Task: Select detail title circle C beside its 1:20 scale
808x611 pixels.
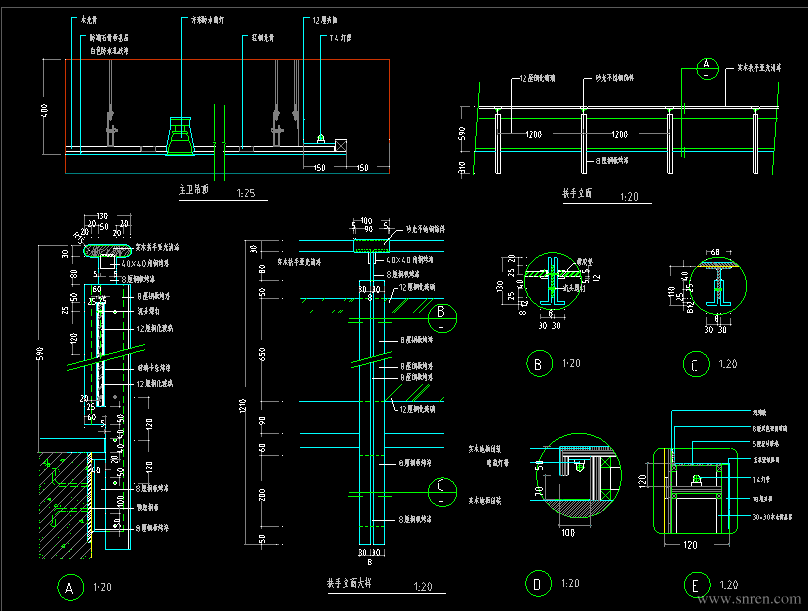Action: tap(696, 365)
